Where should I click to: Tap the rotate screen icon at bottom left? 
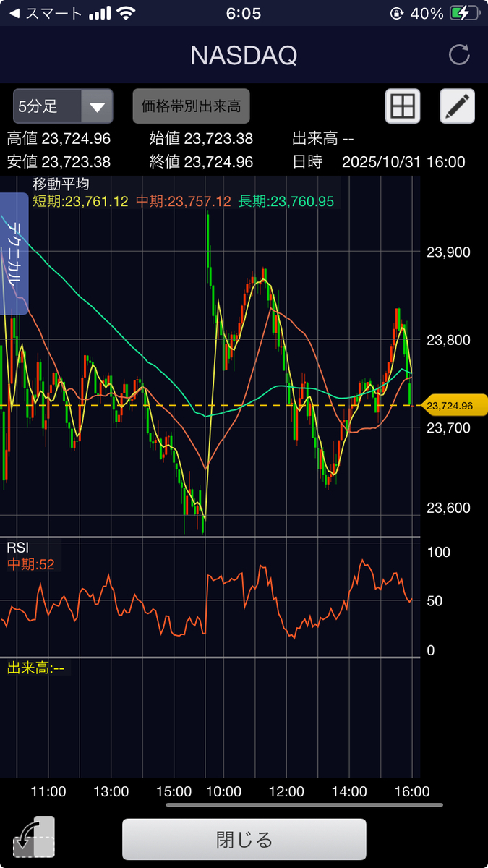[x=34, y=838]
